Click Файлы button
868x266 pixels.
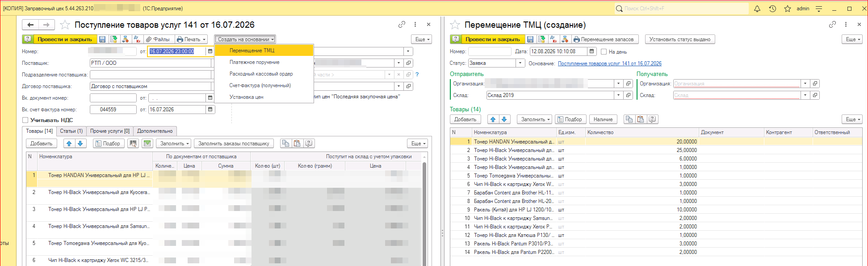tap(158, 39)
